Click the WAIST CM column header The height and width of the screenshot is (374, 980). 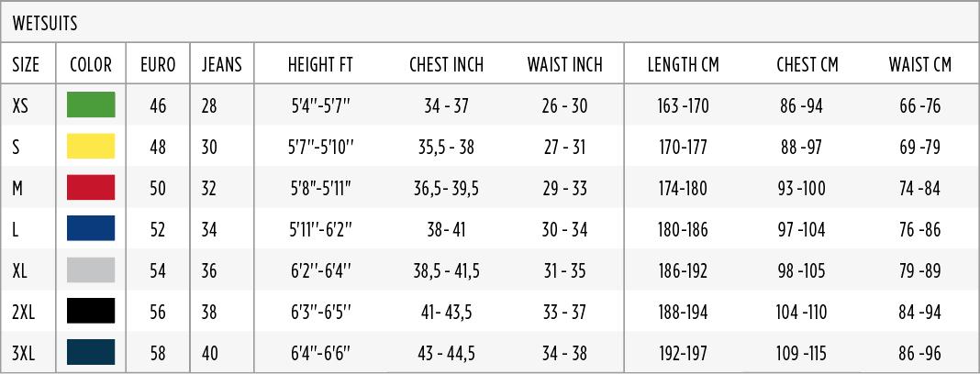[x=920, y=64]
